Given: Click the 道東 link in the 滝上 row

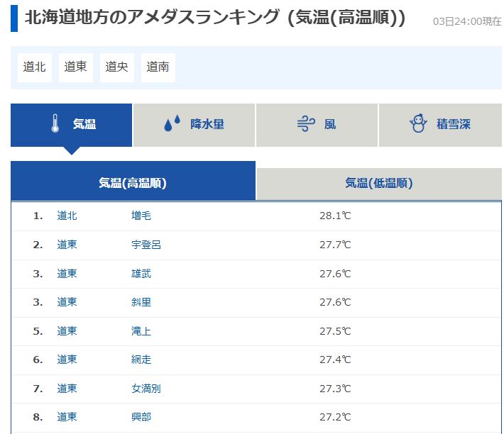Looking at the screenshot, I should pos(67,331).
